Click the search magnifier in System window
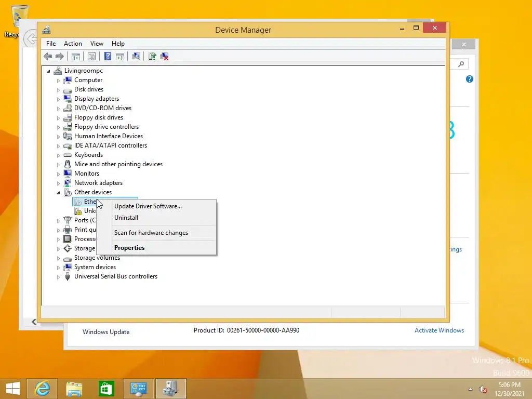Viewport: 532px width, 399px height. tap(461, 64)
